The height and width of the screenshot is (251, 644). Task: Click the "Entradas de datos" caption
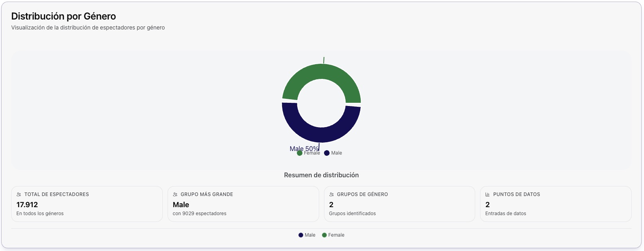506,214
